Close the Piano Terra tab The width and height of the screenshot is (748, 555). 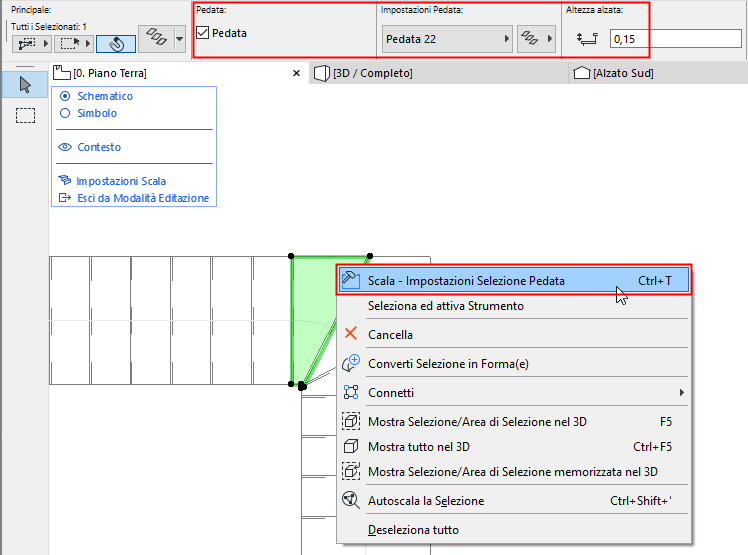pos(296,73)
